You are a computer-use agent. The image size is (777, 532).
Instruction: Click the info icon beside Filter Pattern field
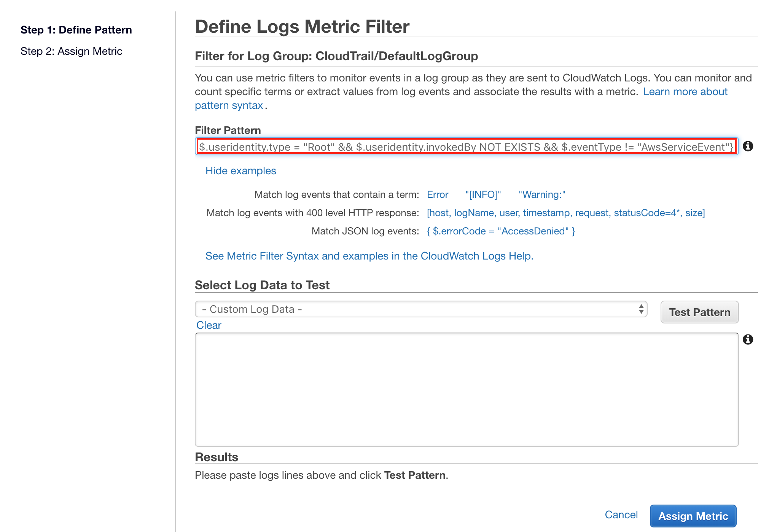tap(748, 146)
